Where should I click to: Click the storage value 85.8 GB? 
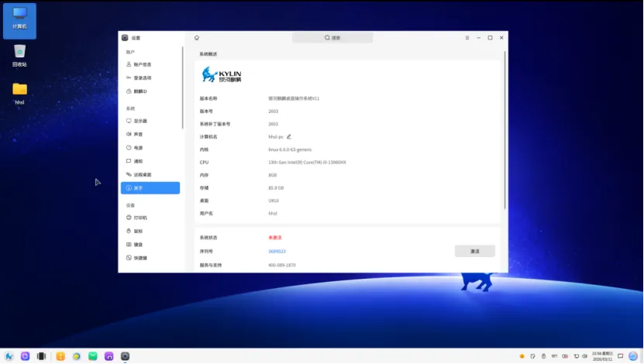coord(276,188)
